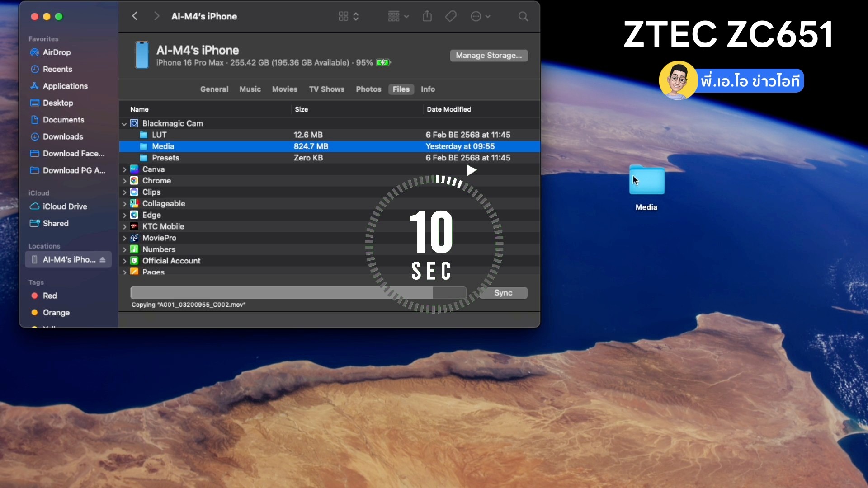The height and width of the screenshot is (488, 868).
Task: Sort by the Size column header
Action: tap(301, 109)
